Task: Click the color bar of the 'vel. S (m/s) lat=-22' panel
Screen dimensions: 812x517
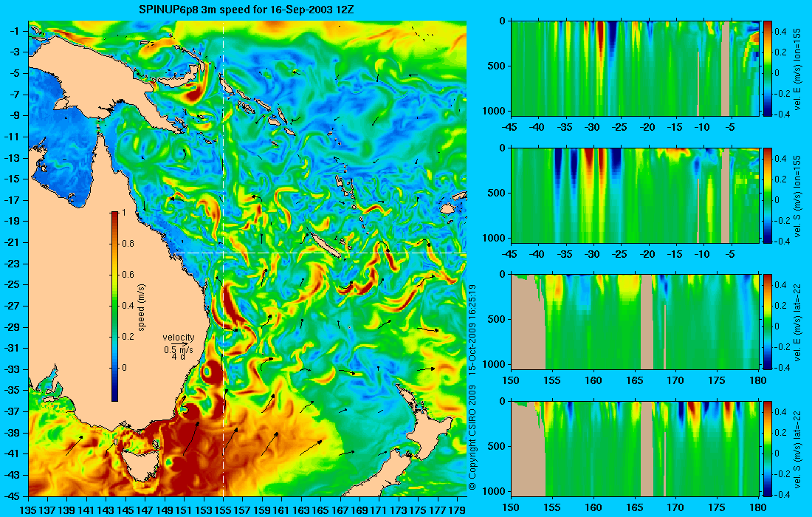Action: point(768,448)
